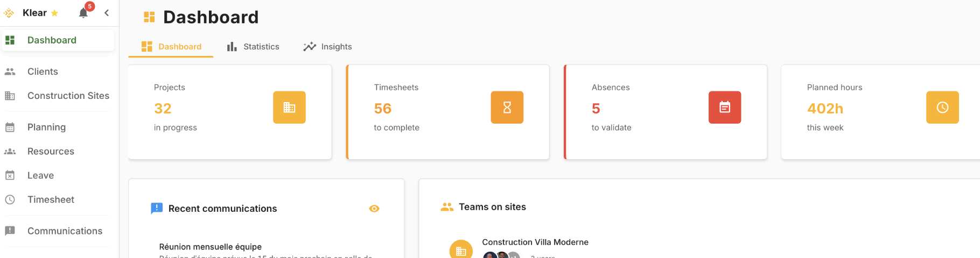The height and width of the screenshot is (258, 980).
Task: Open the Planning calendar section
Action: pyautogui.click(x=46, y=127)
